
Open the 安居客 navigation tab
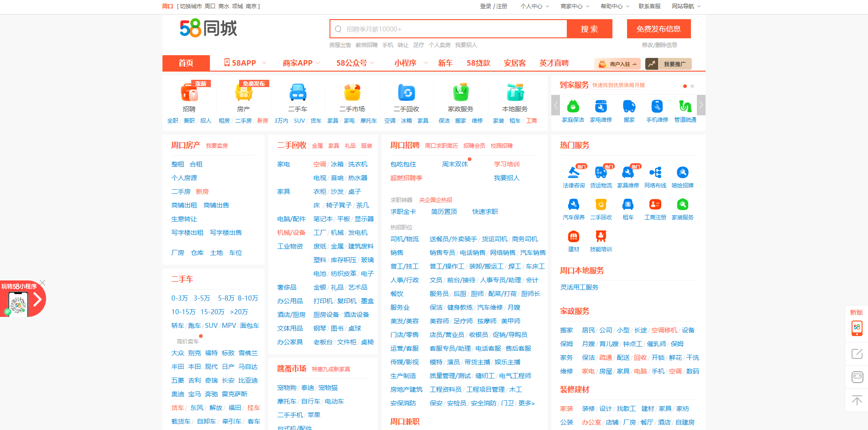click(515, 63)
